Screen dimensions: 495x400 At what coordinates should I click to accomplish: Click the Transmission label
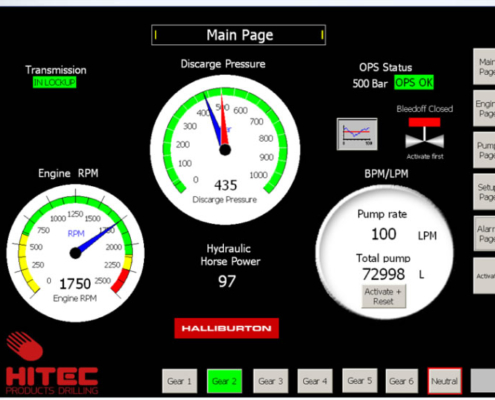click(x=56, y=70)
